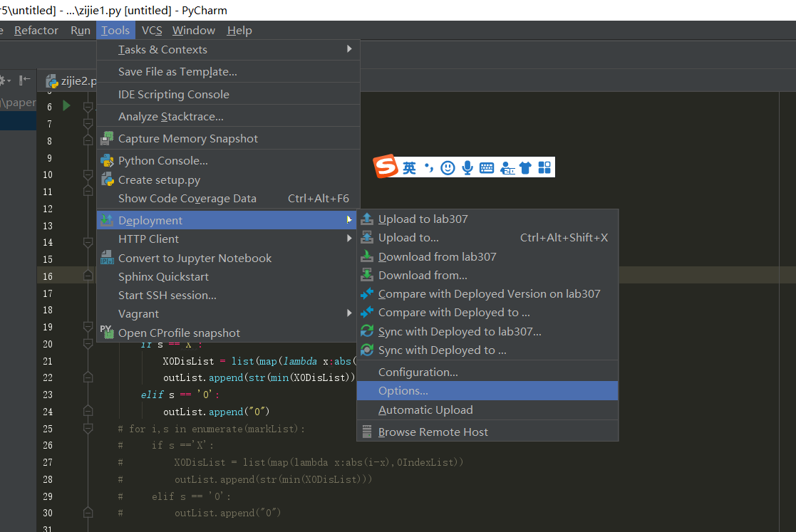Click the outList.append("0") code on line 24
This screenshot has height=532, width=796.
pyautogui.click(x=216, y=412)
